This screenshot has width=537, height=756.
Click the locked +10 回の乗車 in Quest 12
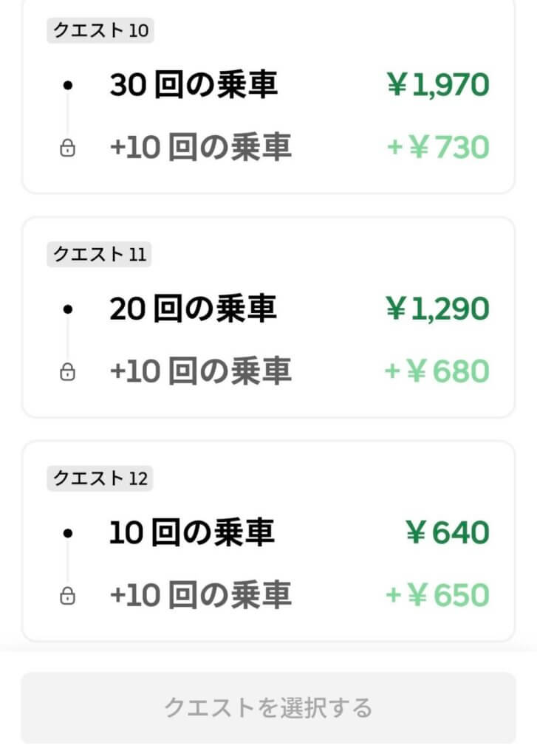tap(200, 595)
